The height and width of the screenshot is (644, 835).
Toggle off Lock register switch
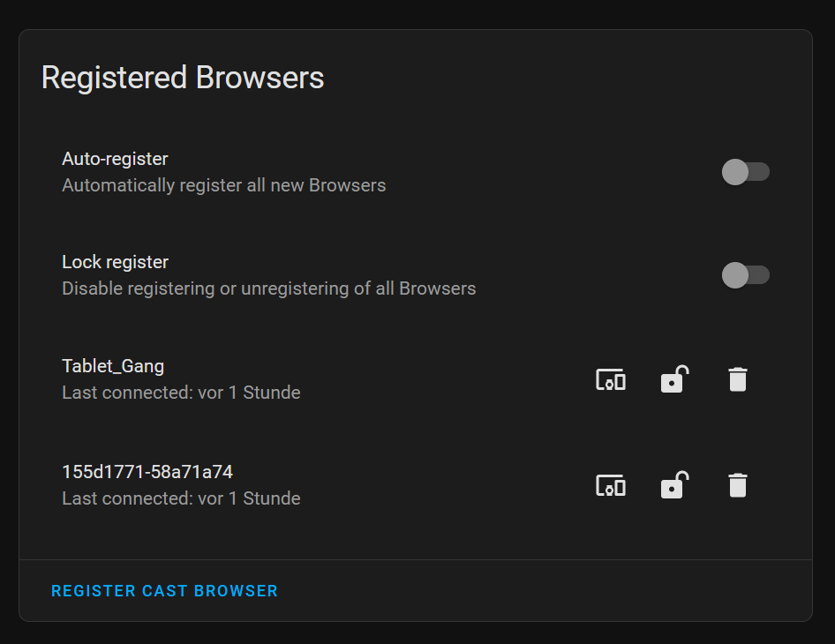pyautogui.click(x=746, y=275)
